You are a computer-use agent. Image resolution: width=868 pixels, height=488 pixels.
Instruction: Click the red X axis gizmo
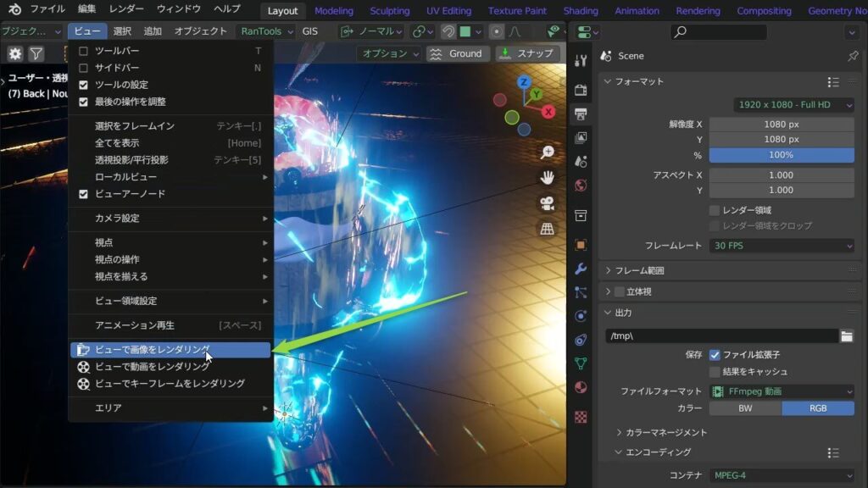point(548,112)
